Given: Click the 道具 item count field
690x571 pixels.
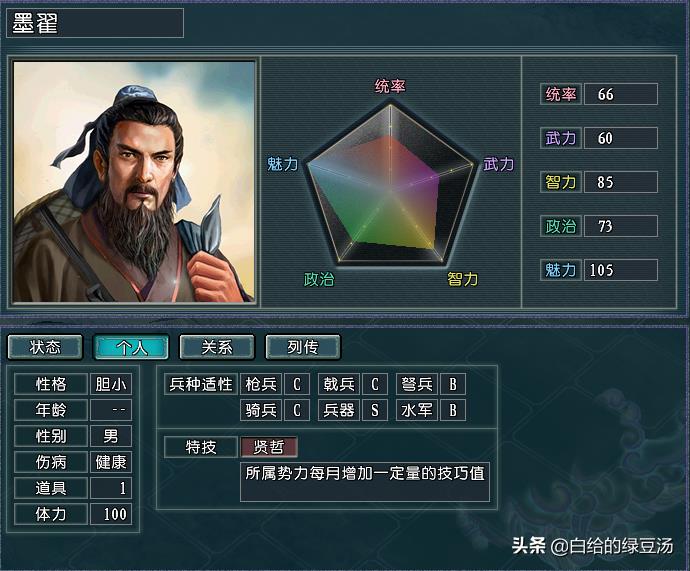Looking at the screenshot, I should coord(111,488).
